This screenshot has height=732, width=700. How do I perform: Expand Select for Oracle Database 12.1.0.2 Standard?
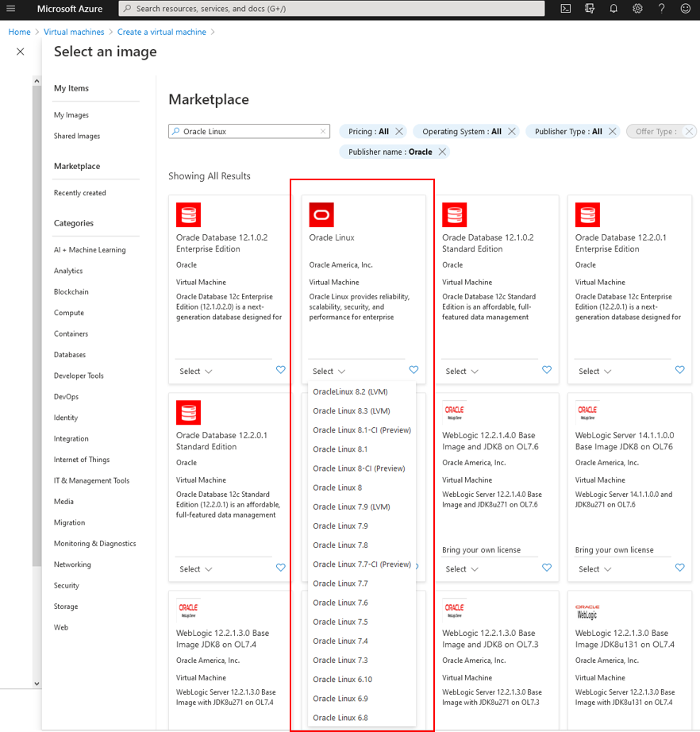click(462, 371)
